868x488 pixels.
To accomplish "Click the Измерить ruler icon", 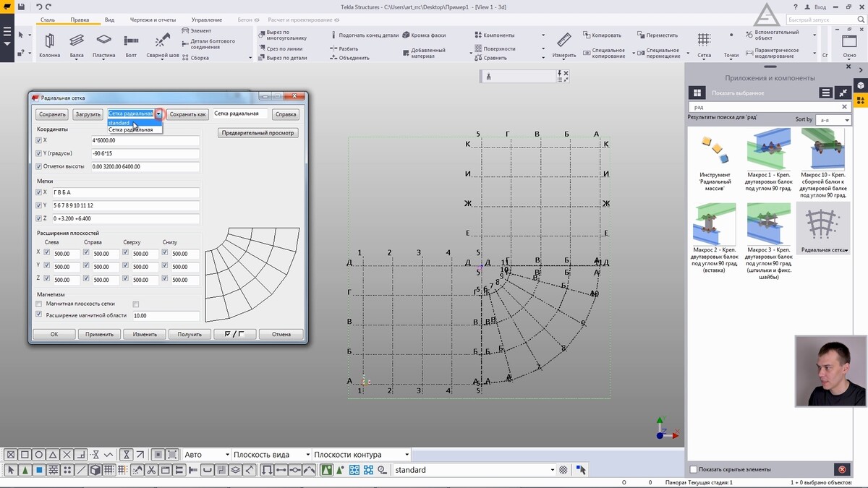I will (564, 40).
